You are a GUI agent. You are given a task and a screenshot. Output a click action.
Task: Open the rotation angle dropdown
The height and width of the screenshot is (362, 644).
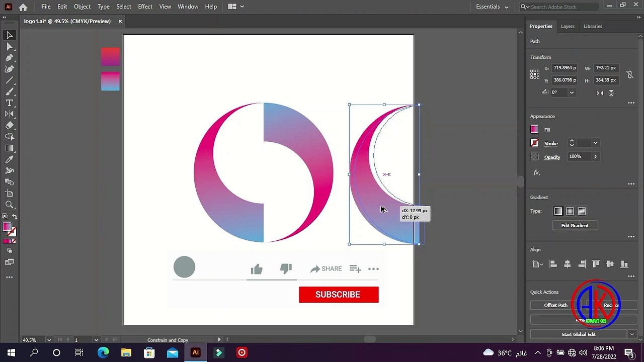point(572,93)
